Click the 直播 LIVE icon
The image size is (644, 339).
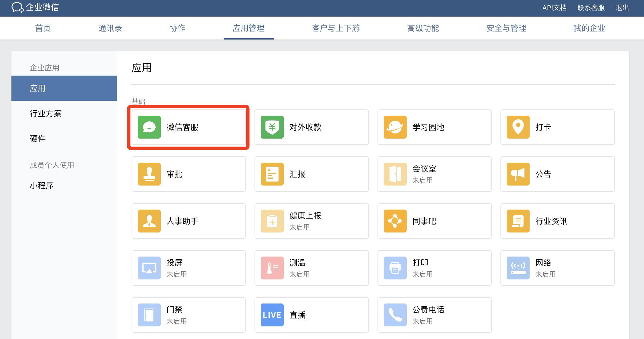[272, 315]
